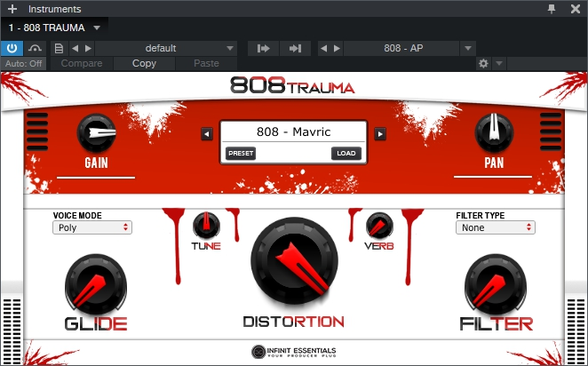This screenshot has height=366, width=588.
Task: Click the PRESET button
Action: tap(241, 154)
